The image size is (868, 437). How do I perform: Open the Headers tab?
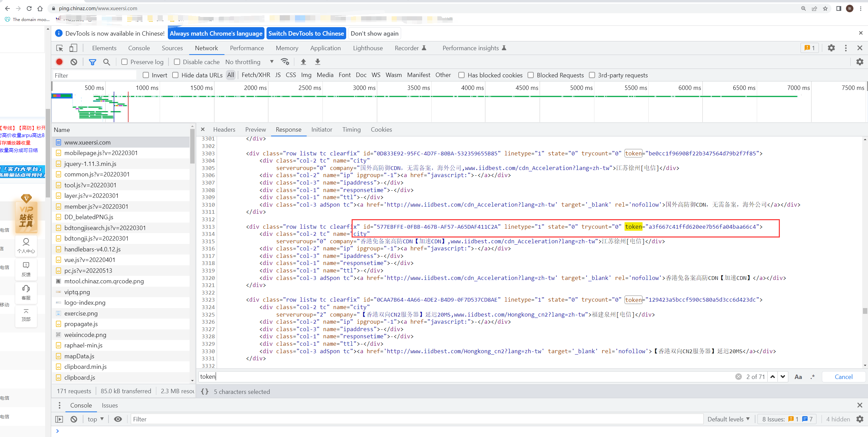point(224,130)
